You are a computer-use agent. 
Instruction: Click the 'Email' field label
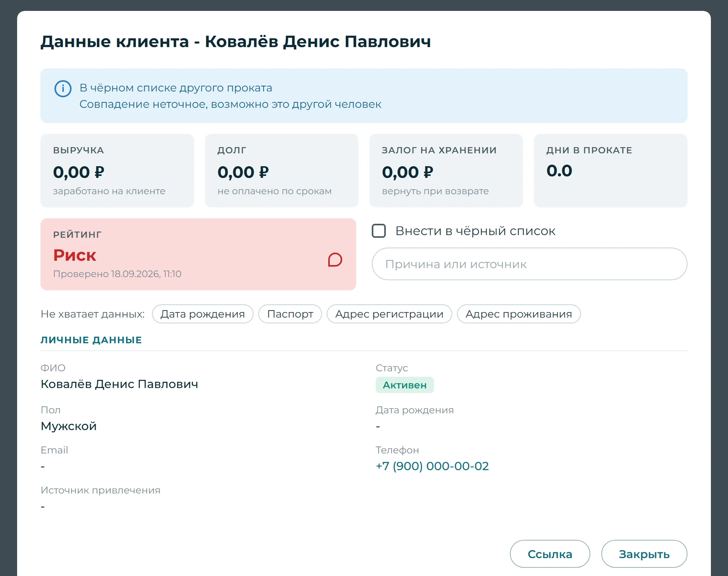click(x=54, y=450)
